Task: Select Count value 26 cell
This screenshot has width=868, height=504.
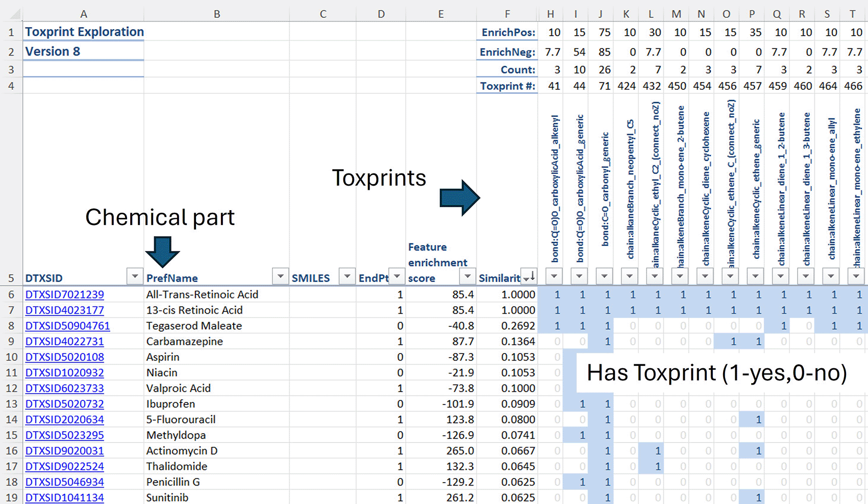Action: [x=601, y=69]
